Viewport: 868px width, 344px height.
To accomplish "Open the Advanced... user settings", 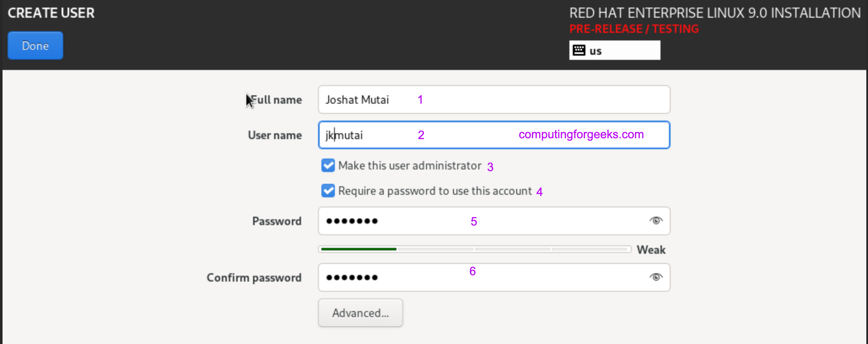I will pos(361,313).
